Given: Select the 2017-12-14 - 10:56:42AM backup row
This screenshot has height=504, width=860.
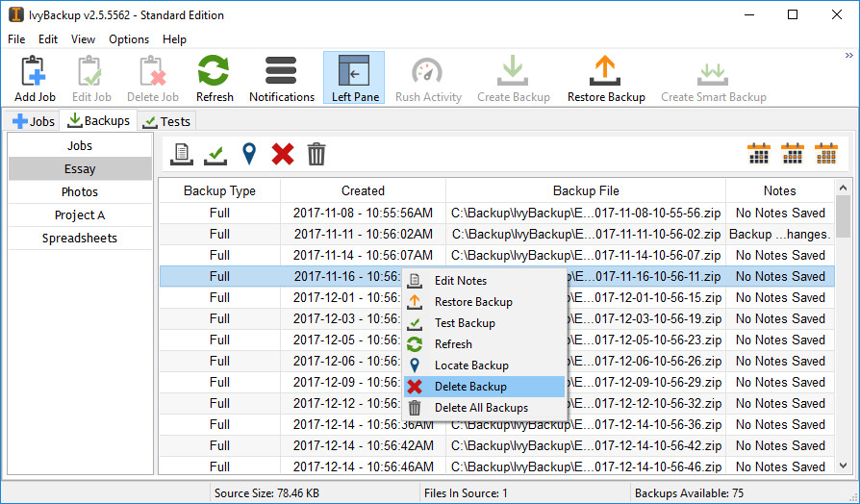Looking at the screenshot, I should point(497,446).
